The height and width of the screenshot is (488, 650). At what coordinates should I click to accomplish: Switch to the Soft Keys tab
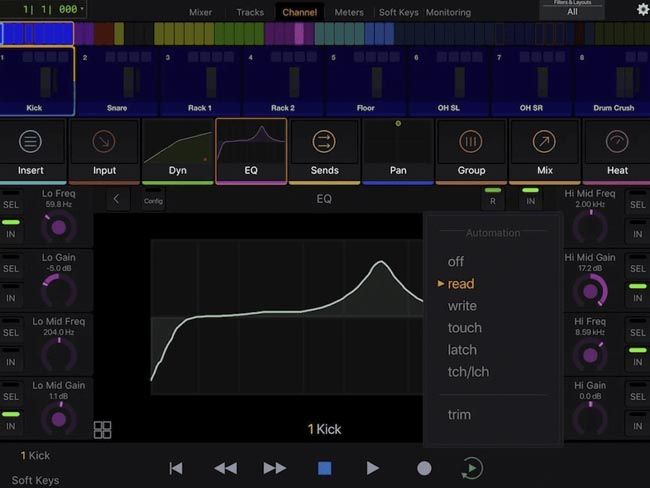coord(398,12)
